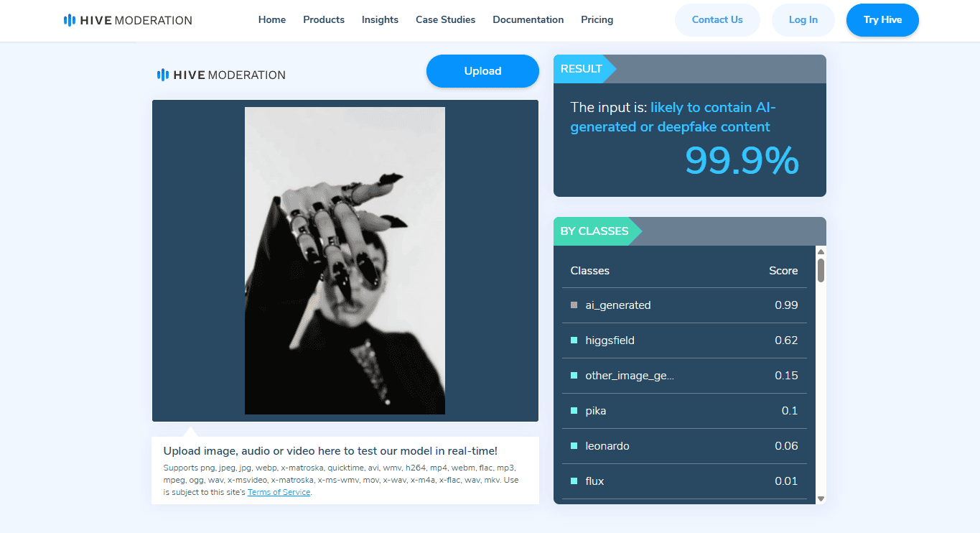Click the classes list scroll up arrow
This screenshot has width=980, height=533.
[x=821, y=251]
